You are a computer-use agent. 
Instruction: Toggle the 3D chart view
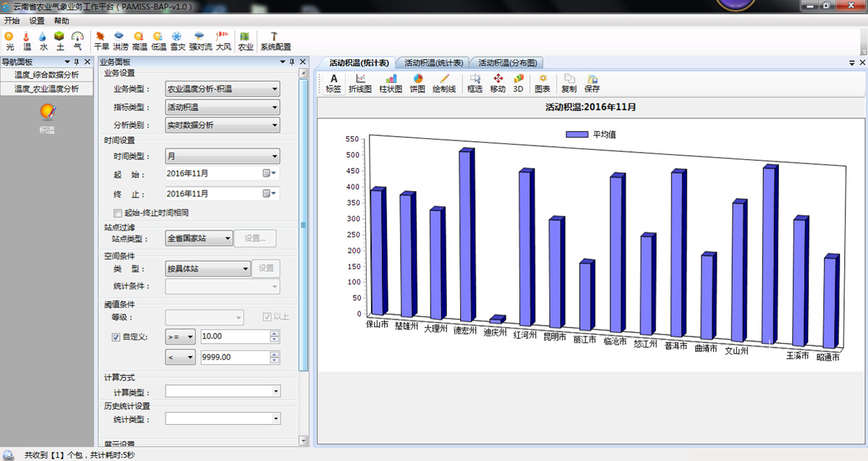(x=518, y=83)
